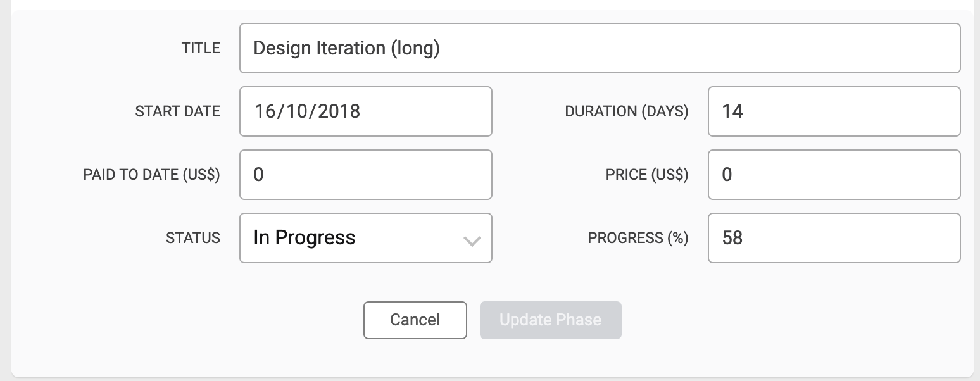The width and height of the screenshot is (980, 381).
Task: Click the PROGRESS (%) label
Action: coord(638,238)
